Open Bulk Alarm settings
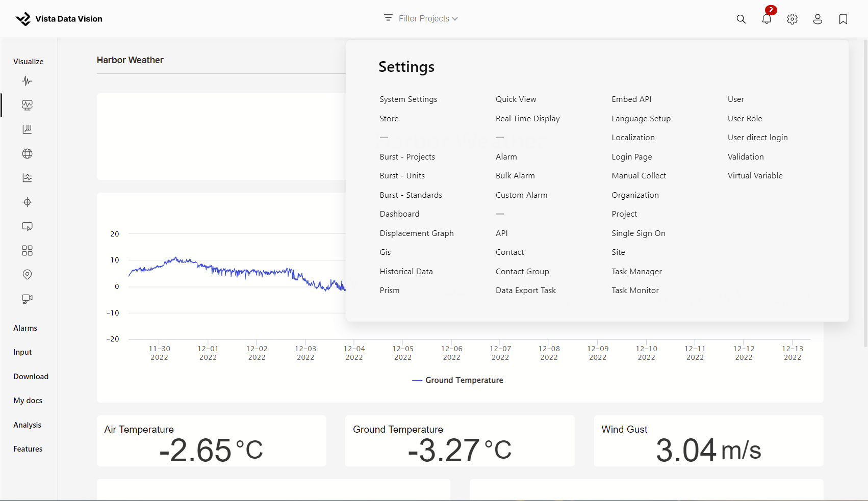This screenshot has width=868, height=501. click(x=516, y=176)
